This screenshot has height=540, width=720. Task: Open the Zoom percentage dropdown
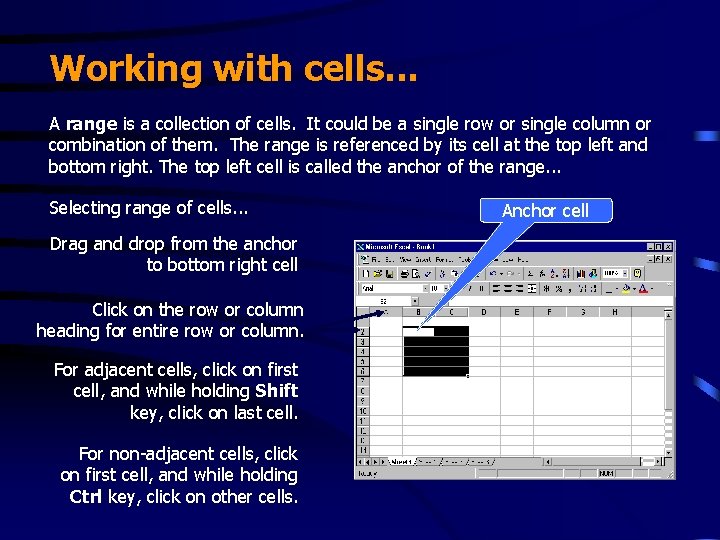(625, 273)
